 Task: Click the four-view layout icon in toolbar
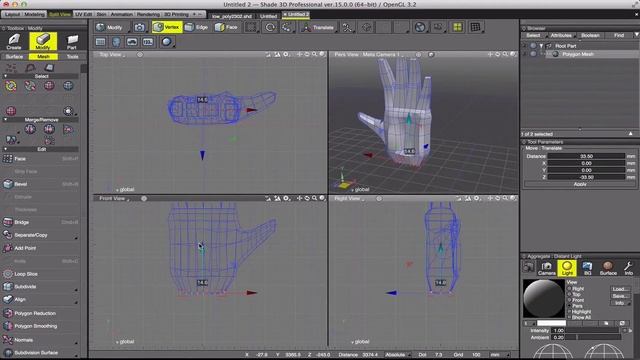pyautogui.click(x=458, y=27)
